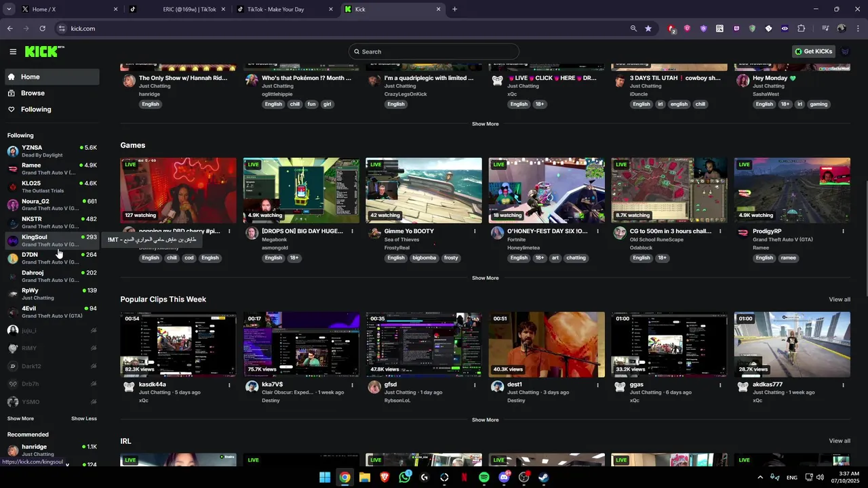Click the bigbomba tag on Sea of Thieves
This screenshot has height=488, width=868.
425,258
